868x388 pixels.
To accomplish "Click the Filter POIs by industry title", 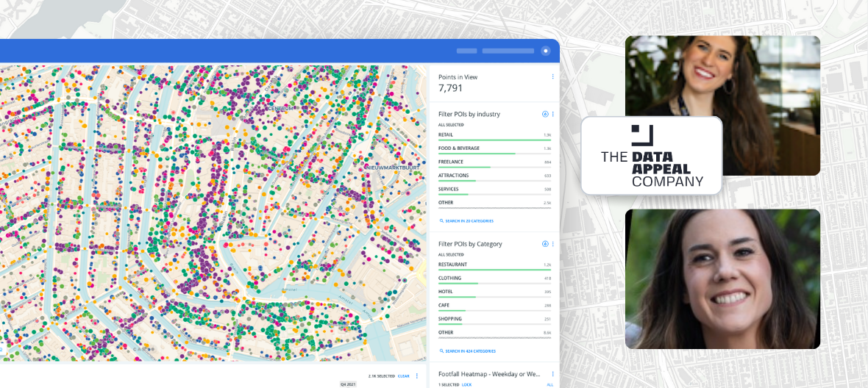I will tap(469, 114).
